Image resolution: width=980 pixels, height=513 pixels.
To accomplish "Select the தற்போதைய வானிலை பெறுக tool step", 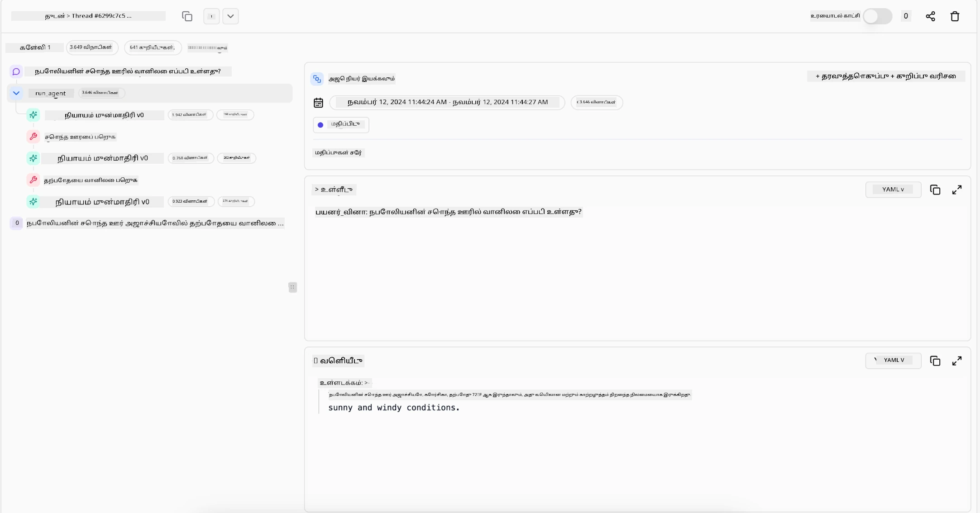I will [91, 180].
